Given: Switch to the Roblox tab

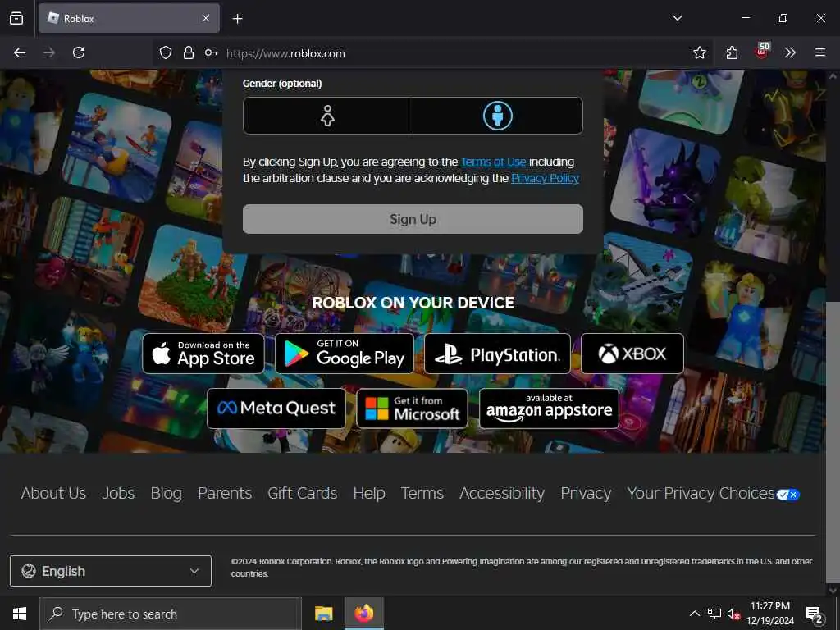Looking at the screenshot, I should point(129,18).
